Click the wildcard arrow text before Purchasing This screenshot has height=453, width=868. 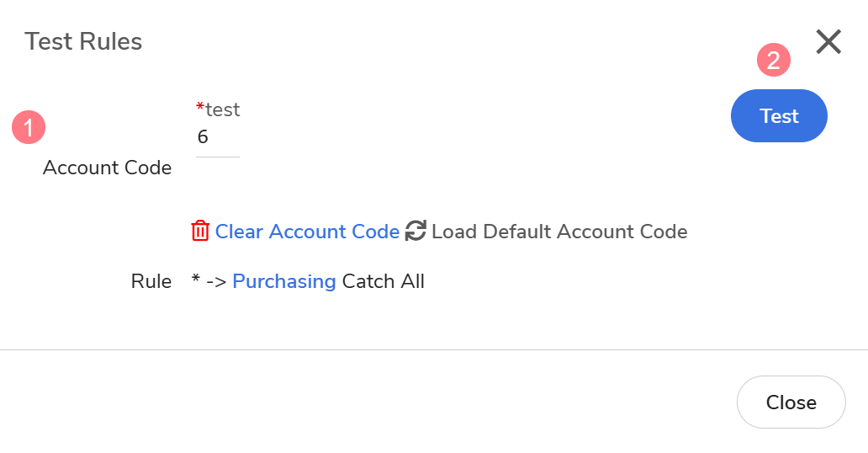tap(209, 281)
